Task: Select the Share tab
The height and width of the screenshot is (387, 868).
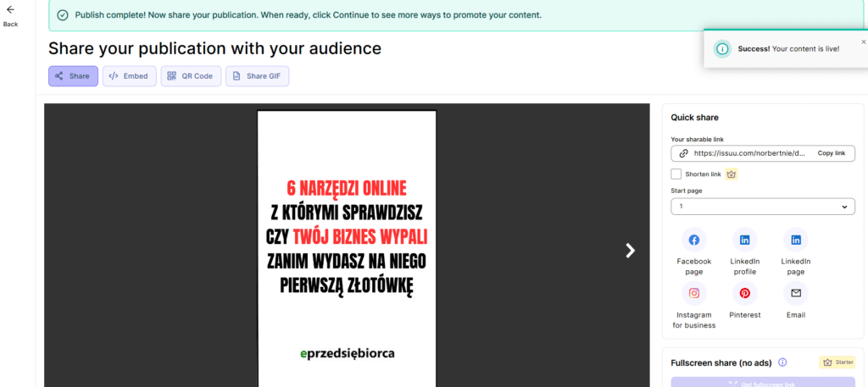Action: pos(73,76)
